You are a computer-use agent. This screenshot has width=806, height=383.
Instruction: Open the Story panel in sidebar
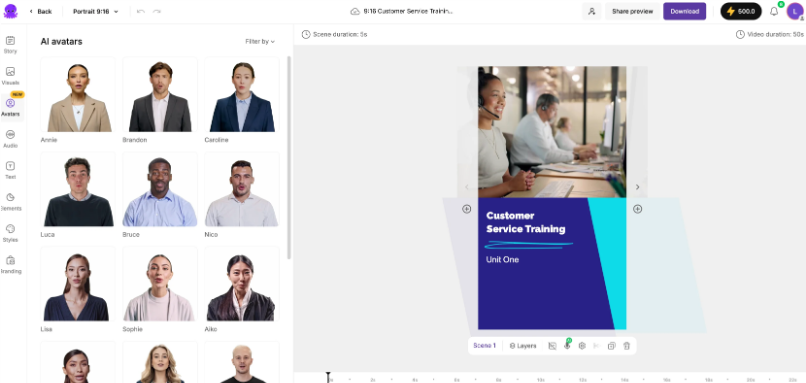point(10,45)
